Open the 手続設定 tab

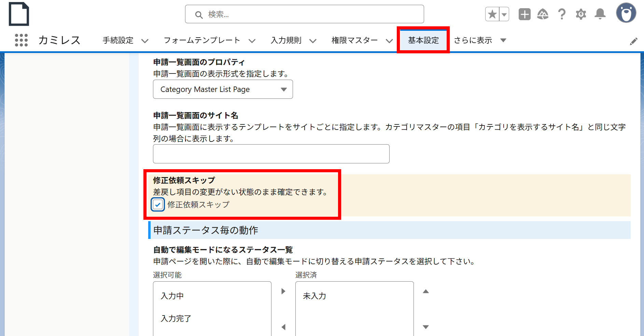[x=118, y=40]
